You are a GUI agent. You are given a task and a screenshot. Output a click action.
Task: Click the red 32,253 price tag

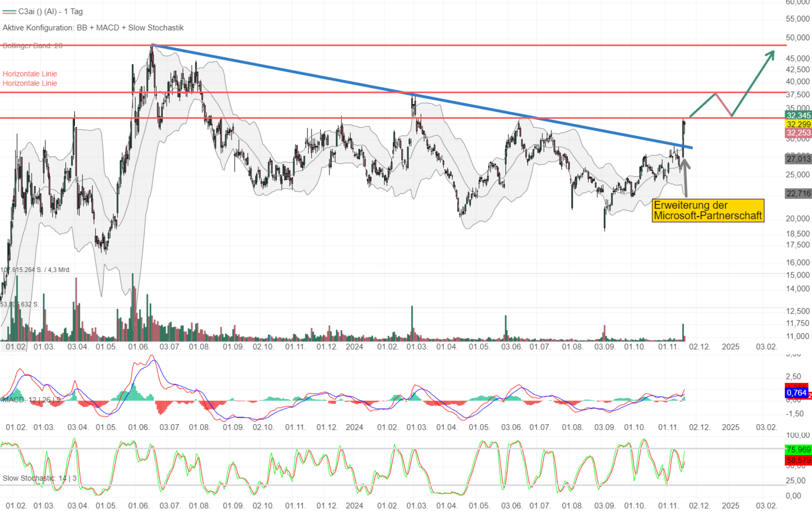coord(798,133)
